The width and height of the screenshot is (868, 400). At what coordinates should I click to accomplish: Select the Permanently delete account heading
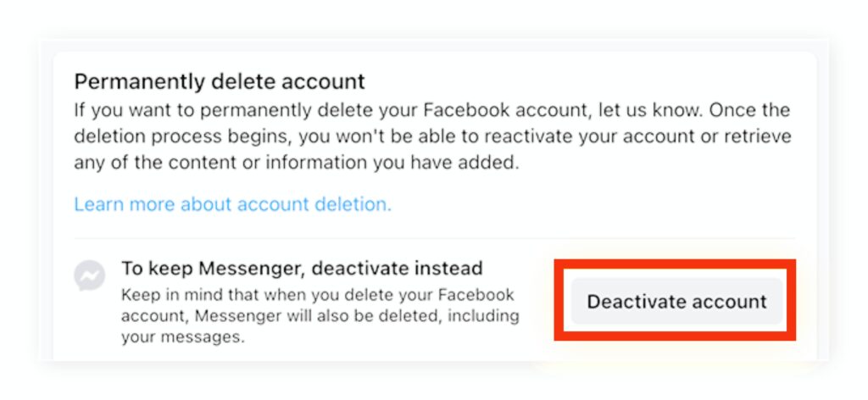coord(220,82)
